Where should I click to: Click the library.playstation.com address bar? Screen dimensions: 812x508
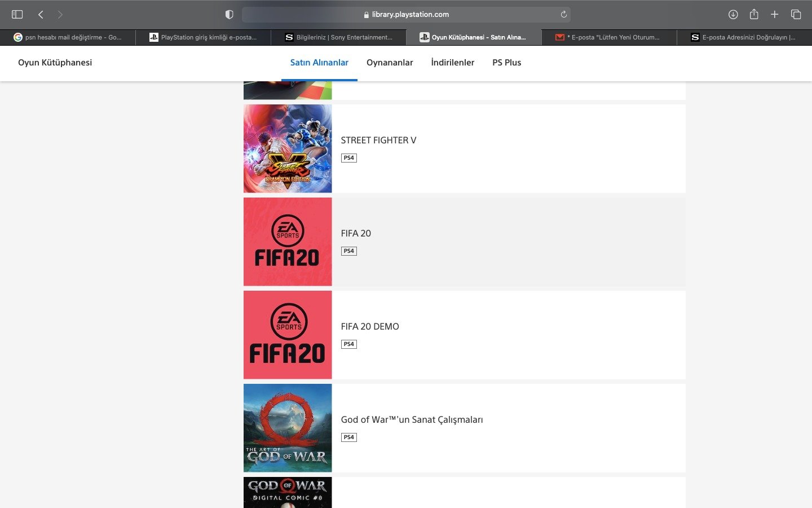point(406,14)
